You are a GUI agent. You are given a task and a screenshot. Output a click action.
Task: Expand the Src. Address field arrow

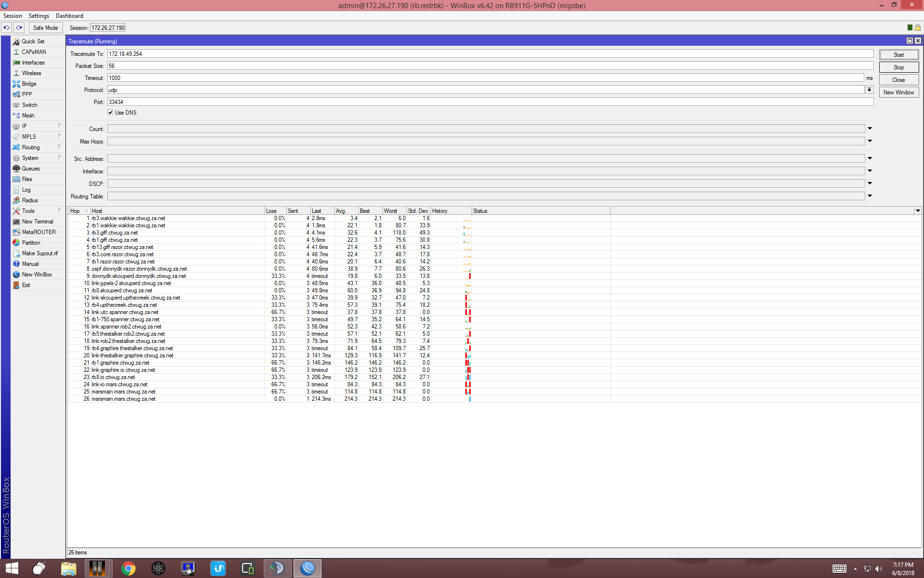(x=870, y=158)
